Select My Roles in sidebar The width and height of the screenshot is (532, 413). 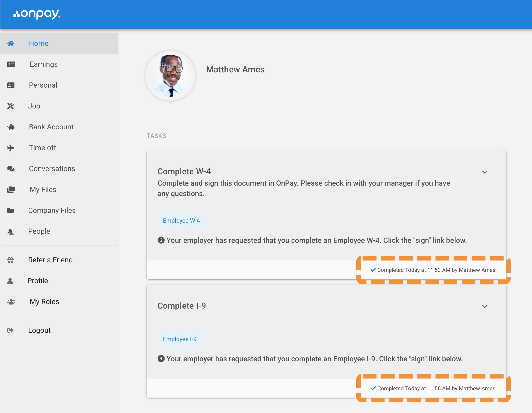(x=44, y=302)
